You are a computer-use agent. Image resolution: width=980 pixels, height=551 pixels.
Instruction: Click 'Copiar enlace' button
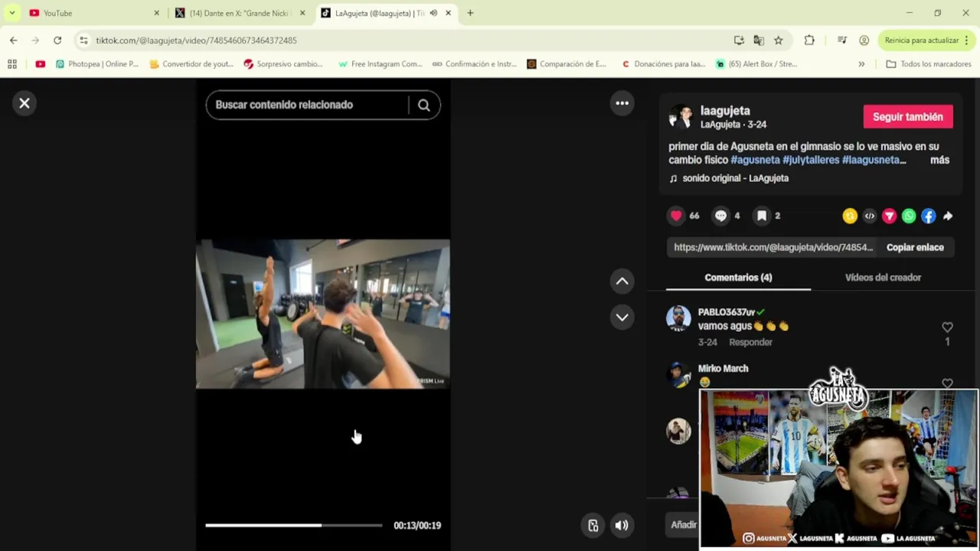(x=915, y=247)
